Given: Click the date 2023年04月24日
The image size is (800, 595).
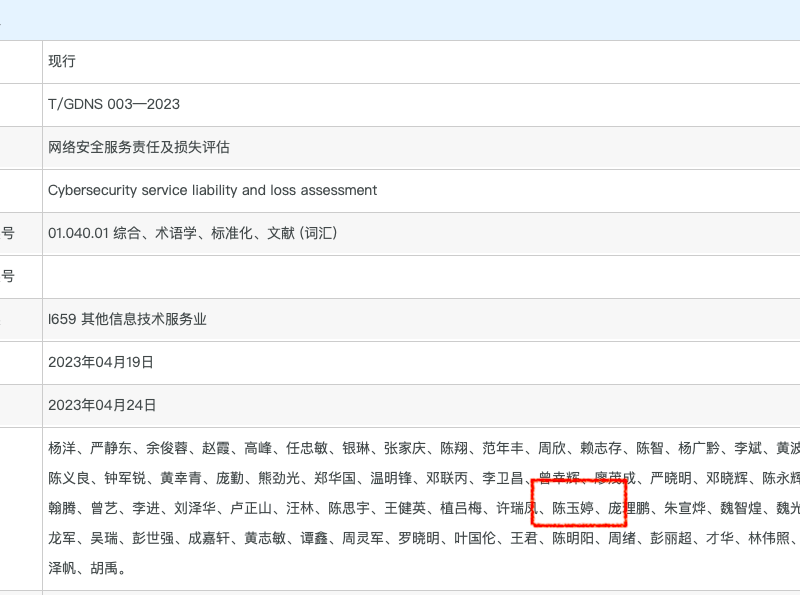Looking at the screenshot, I should point(102,405).
